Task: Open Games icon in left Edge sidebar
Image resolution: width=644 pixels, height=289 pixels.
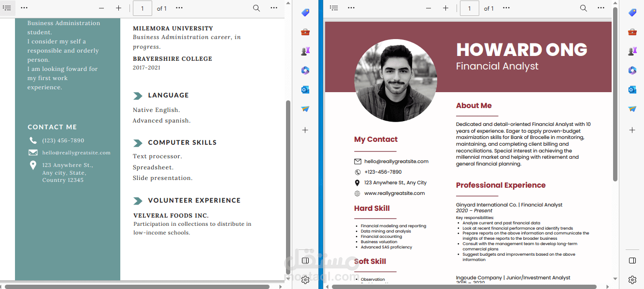Action: pyautogui.click(x=305, y=51)
